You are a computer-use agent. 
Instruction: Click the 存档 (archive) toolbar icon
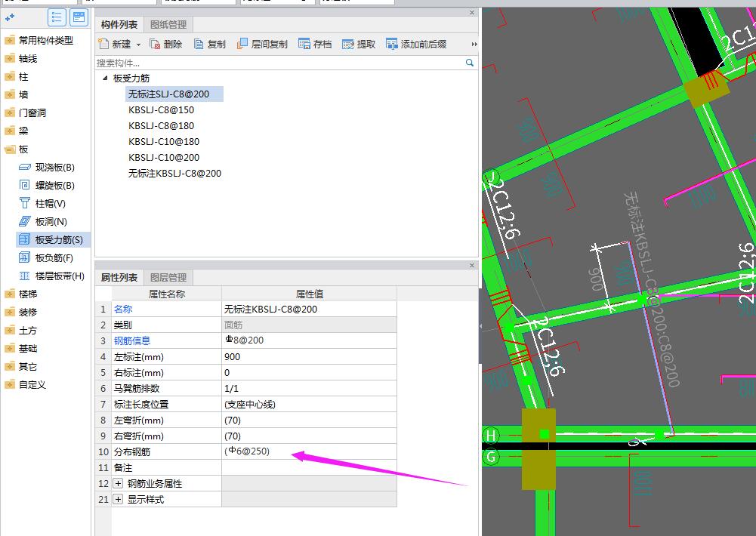tap(304, 45)
